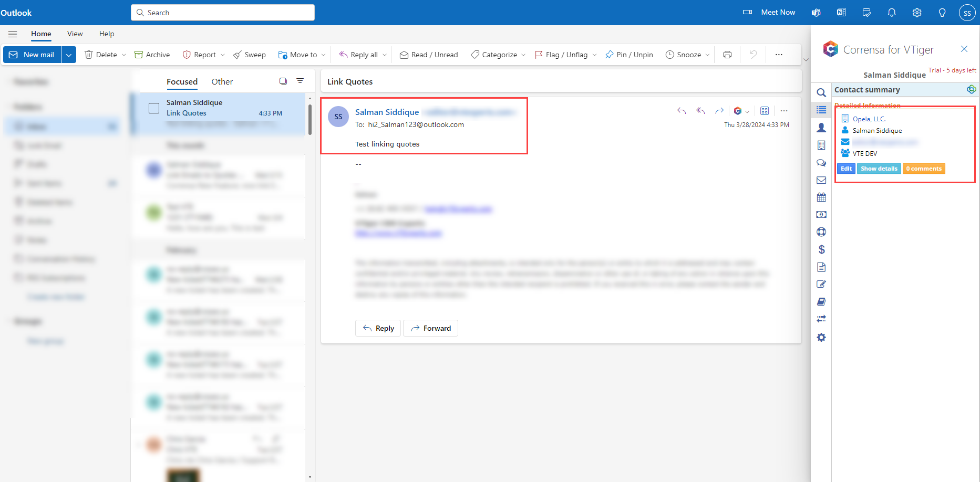Image resolution: width=980 pixels, height=482 pixels.
Task: Open the swap arrows icon in Corrensa sidebar
Action: click(x=821, y=319)
